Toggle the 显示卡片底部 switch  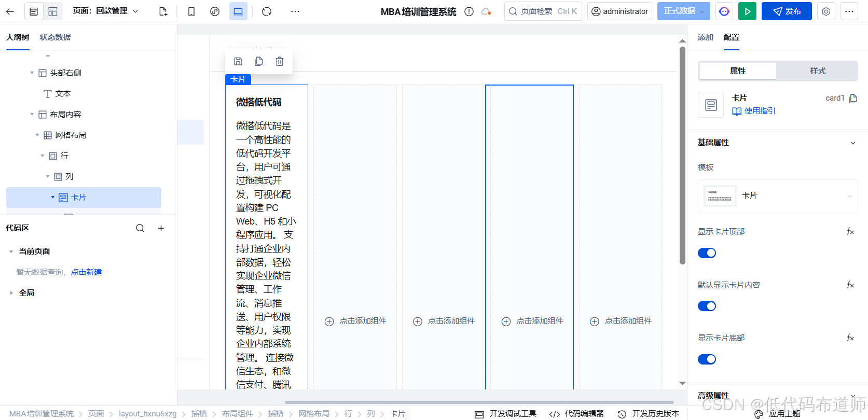(x=707, y=359)
